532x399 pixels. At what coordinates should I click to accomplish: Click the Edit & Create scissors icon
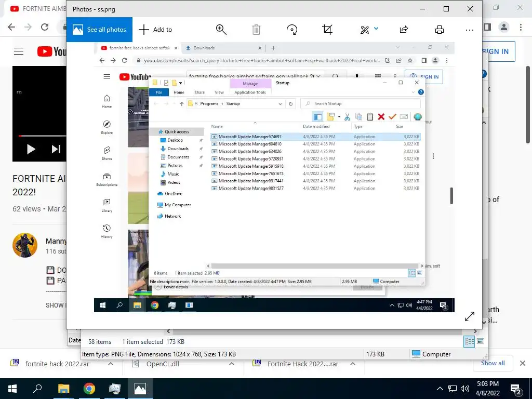click(365, 30)
